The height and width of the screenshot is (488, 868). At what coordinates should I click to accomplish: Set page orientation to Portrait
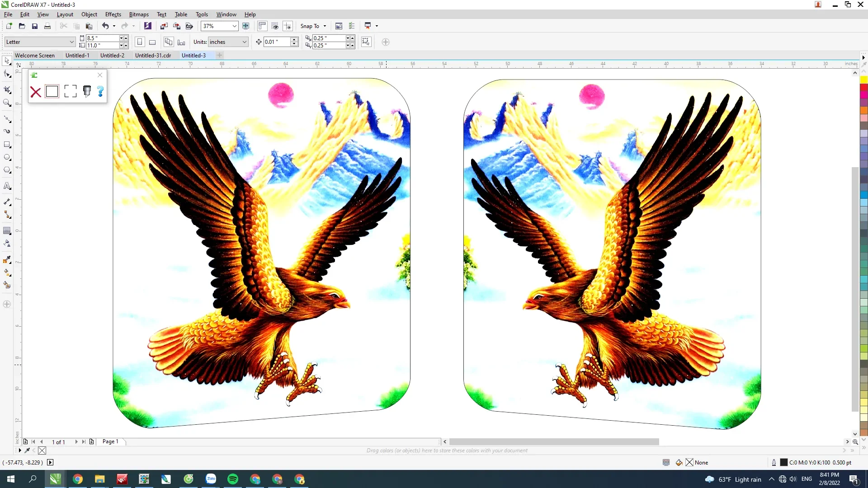click(140, 42)
